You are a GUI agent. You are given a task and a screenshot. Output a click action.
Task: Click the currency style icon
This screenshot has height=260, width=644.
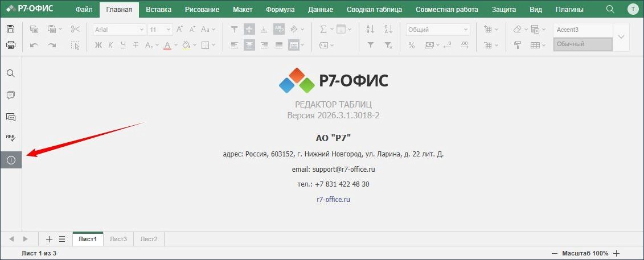[x=429, y=45]
